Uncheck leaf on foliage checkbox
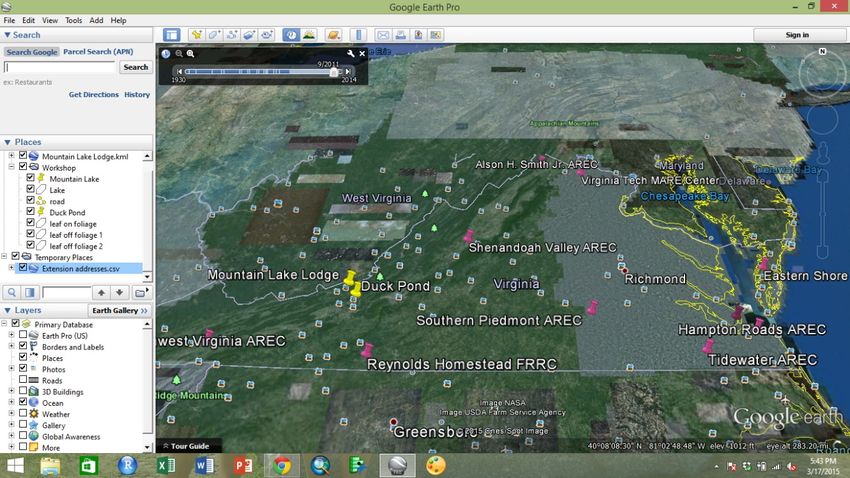Screen dimensions: 850x478 pos(30,222)
